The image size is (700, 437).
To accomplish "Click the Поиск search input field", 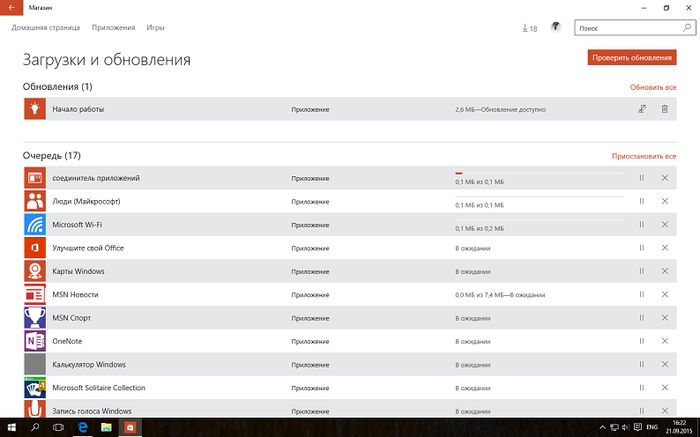I will [618, 29].
